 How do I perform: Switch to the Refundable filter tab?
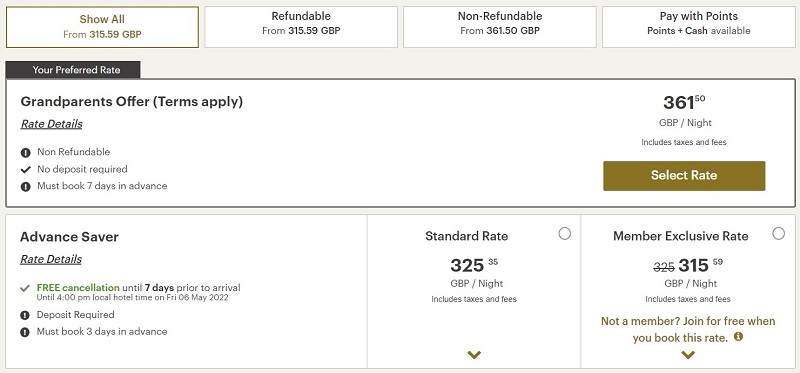pyautogui.click(x=301, y=27)
